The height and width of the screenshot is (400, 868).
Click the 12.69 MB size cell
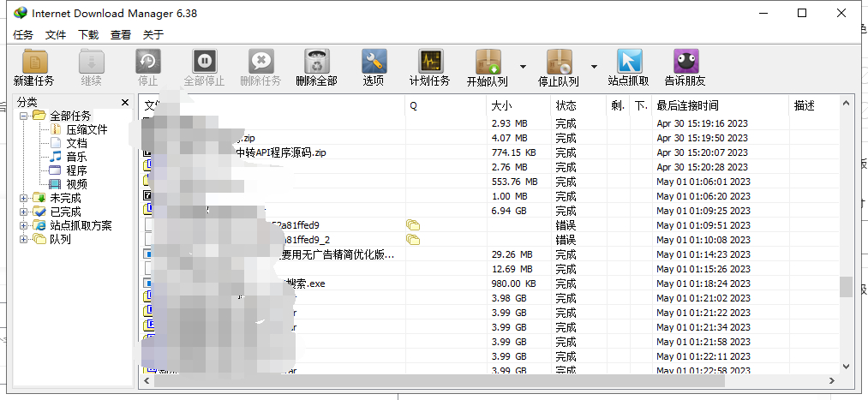(512, 269)
